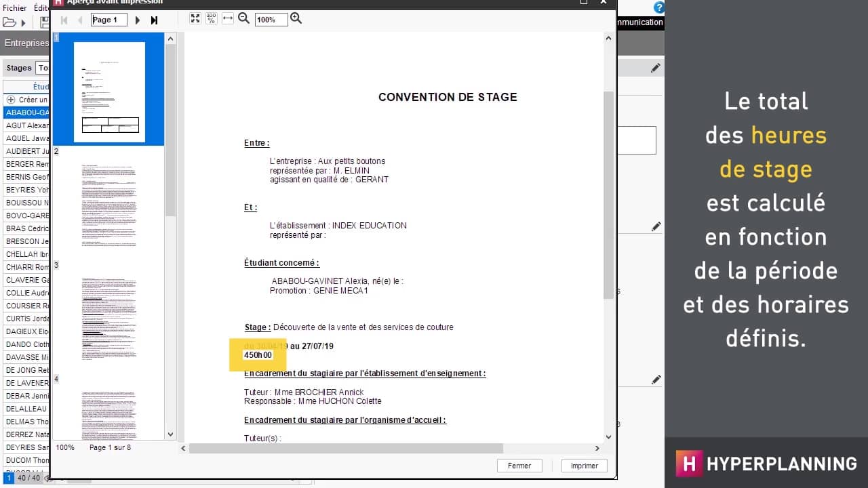Viewport: 868px width, 488px height.
Task: Select student DAGIEUX in background list
Action: click(x=26, y=331)
